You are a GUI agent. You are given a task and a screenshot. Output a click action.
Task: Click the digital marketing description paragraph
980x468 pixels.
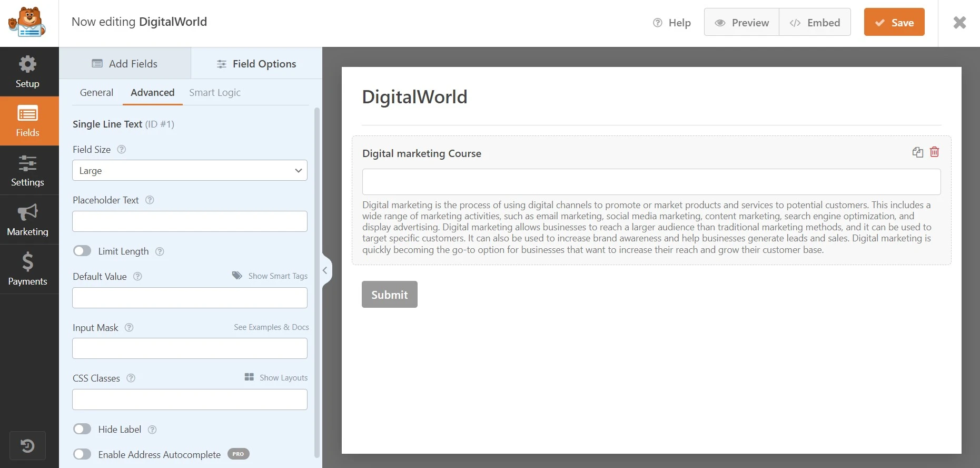(647, 227)
